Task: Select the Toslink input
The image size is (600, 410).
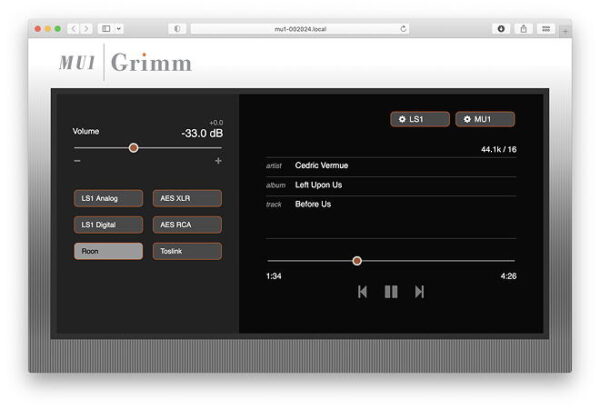Action: coord(187,252)
